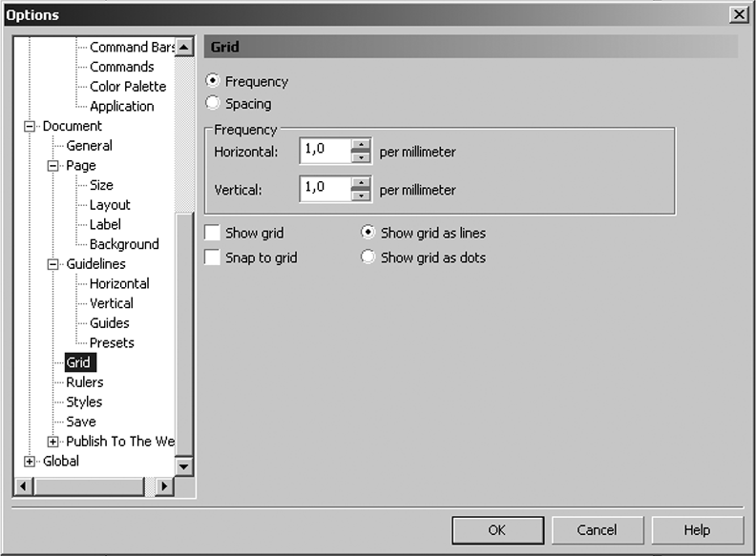The width and height of the screenshot is (756, 556).
Task: Increase Vertical frequency with up arrow
Action: 361,182
